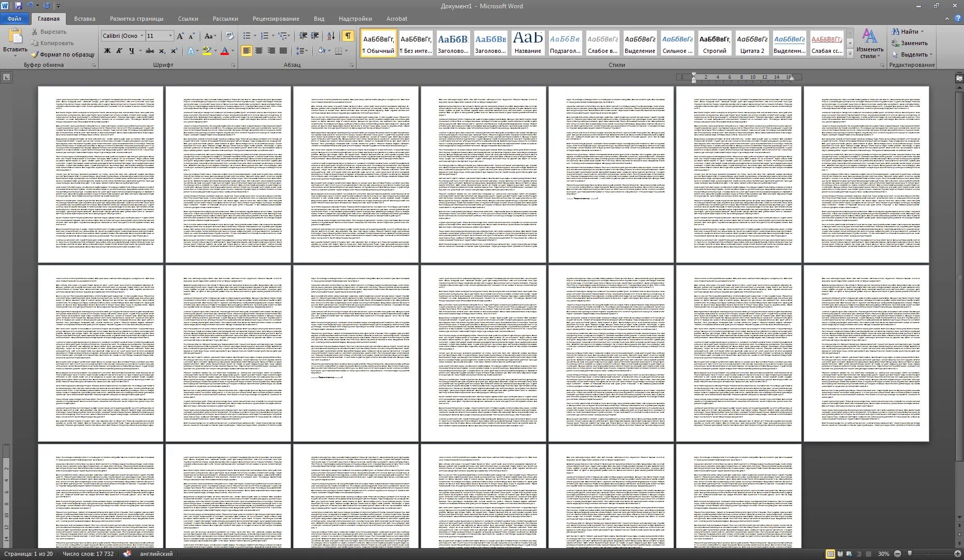Open the Font dialog launcher
The width and height of the screenshot is (964, 560).
233,65
